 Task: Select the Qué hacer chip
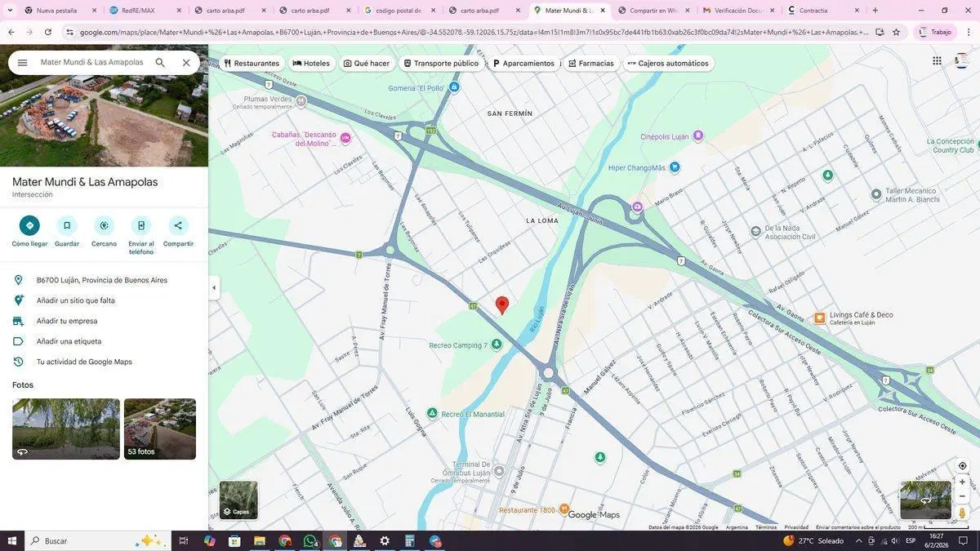[367, 63]
